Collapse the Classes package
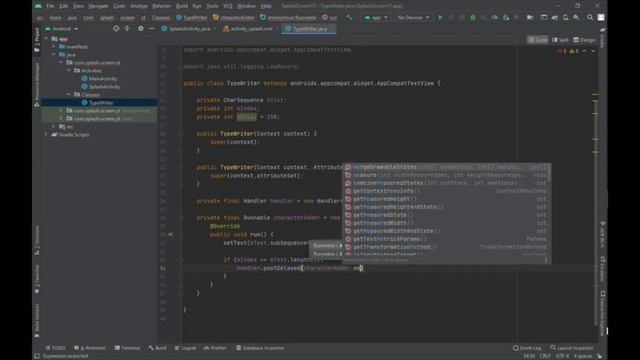 (x=69, y=94)
